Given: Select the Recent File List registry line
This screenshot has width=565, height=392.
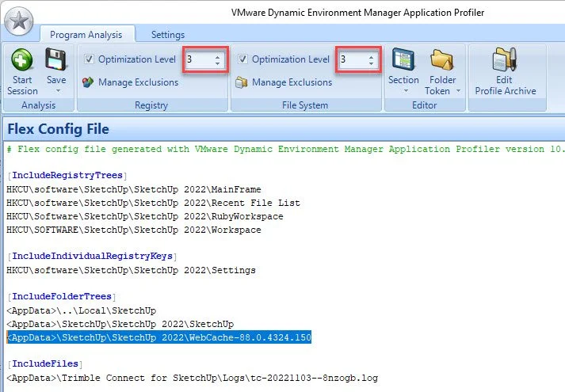Looking at the screenshot, I should click(153, 203).
